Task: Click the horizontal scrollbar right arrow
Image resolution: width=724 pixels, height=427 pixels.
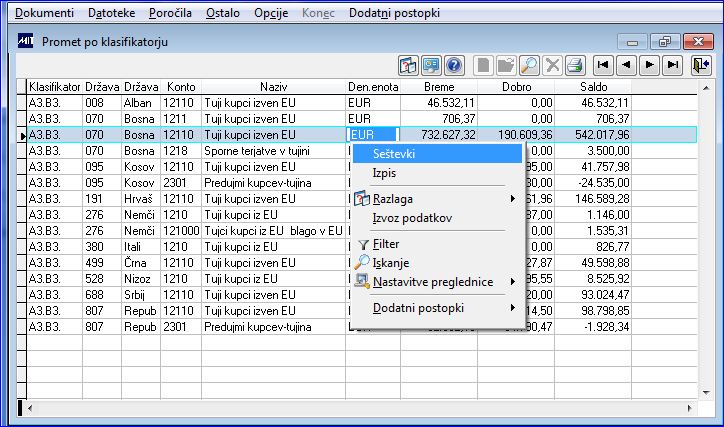Action: [689, 408]
